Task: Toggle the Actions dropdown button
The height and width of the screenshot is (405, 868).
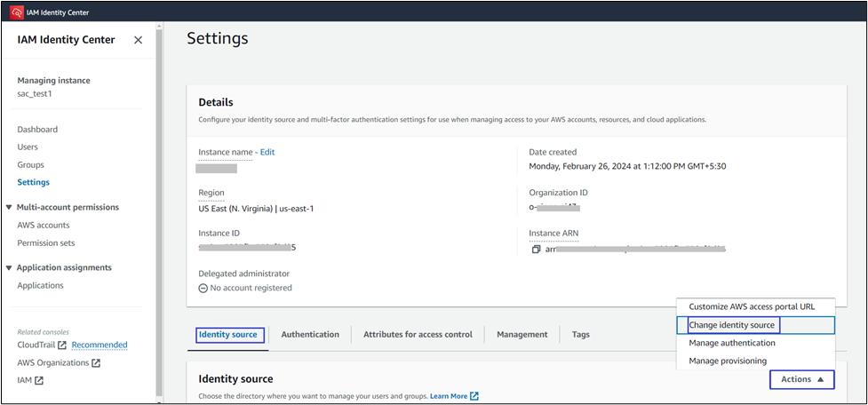Action: click(801, 379)
